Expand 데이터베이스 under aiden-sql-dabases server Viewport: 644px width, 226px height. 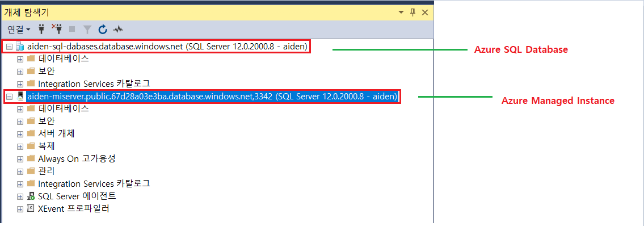(20, 59)
